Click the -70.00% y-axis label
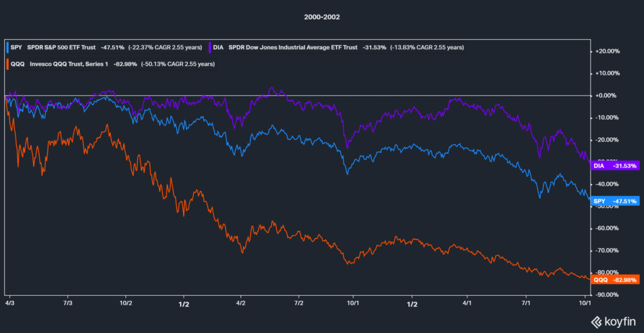The height and width of the screenshot is (333, 644). pos(607,251)
